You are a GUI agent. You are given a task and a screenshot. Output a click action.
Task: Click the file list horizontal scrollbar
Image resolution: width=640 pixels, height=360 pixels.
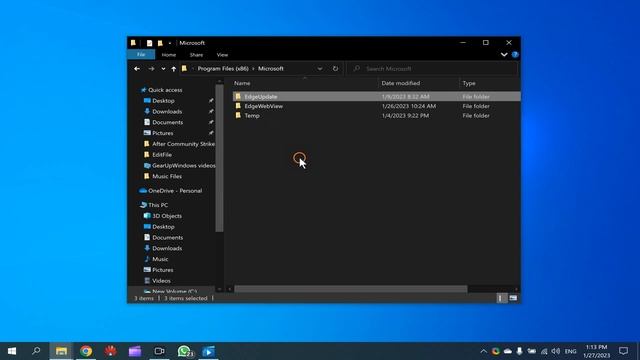[350, 289]
